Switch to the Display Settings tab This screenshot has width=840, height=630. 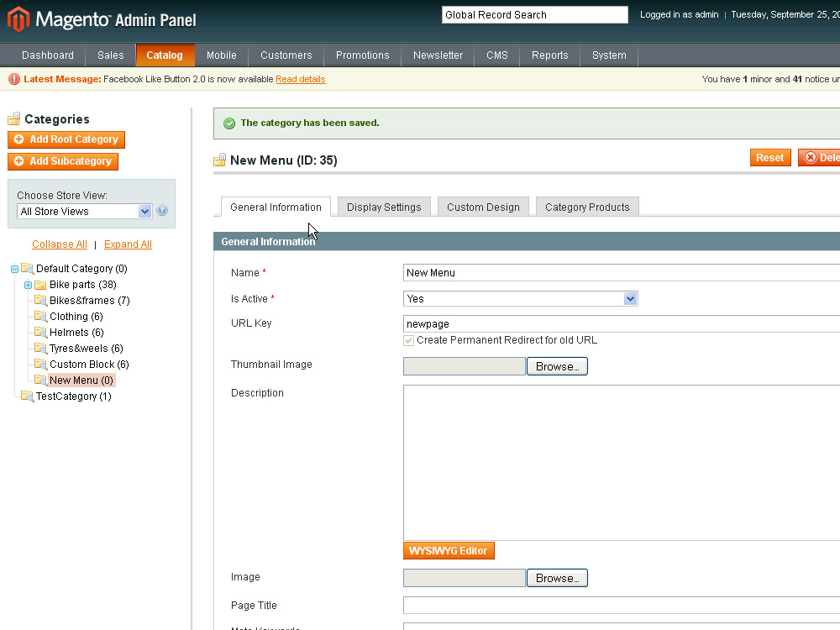(384, 207)
